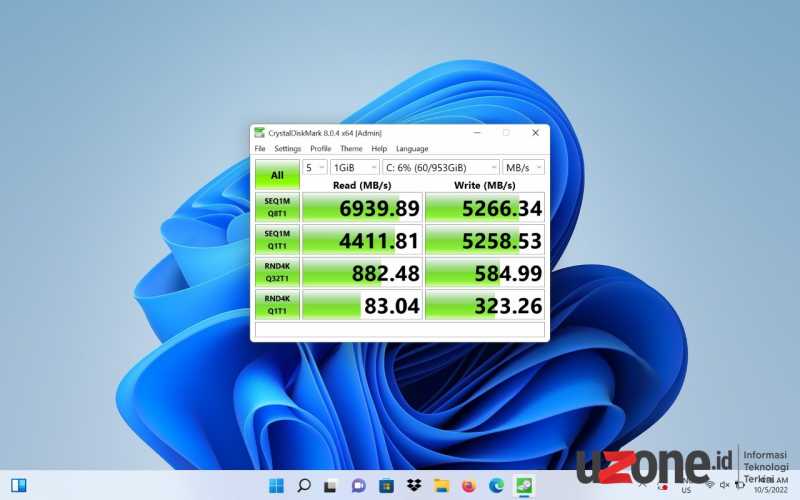Run the SEQ1M Q1T1 test

[277, 240]
